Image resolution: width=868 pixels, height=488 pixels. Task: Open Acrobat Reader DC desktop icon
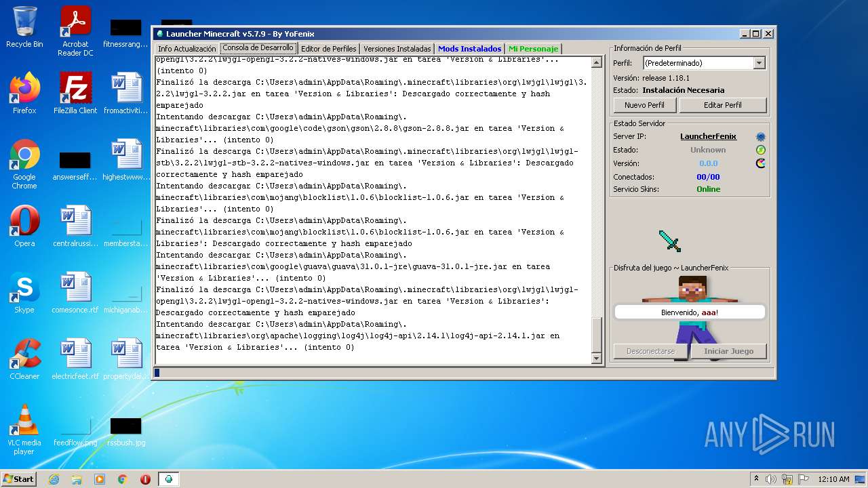click(x=75, y=31)
